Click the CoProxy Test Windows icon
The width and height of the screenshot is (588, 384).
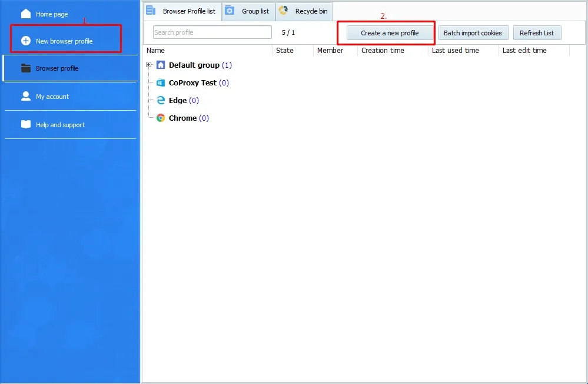(161, 83)
